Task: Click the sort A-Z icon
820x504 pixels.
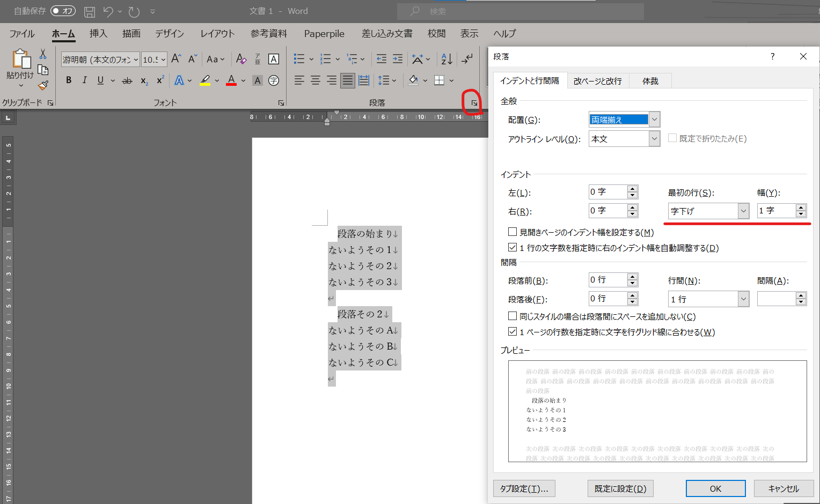Action: (446, 59)
